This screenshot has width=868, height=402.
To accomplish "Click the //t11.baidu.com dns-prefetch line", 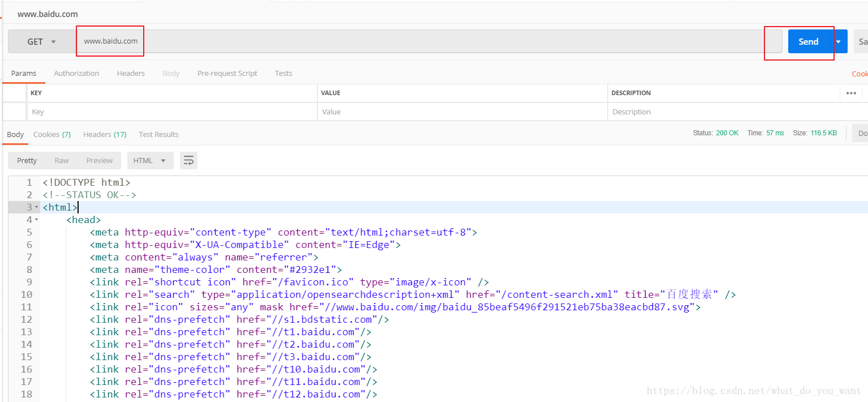I will [233, 382].
